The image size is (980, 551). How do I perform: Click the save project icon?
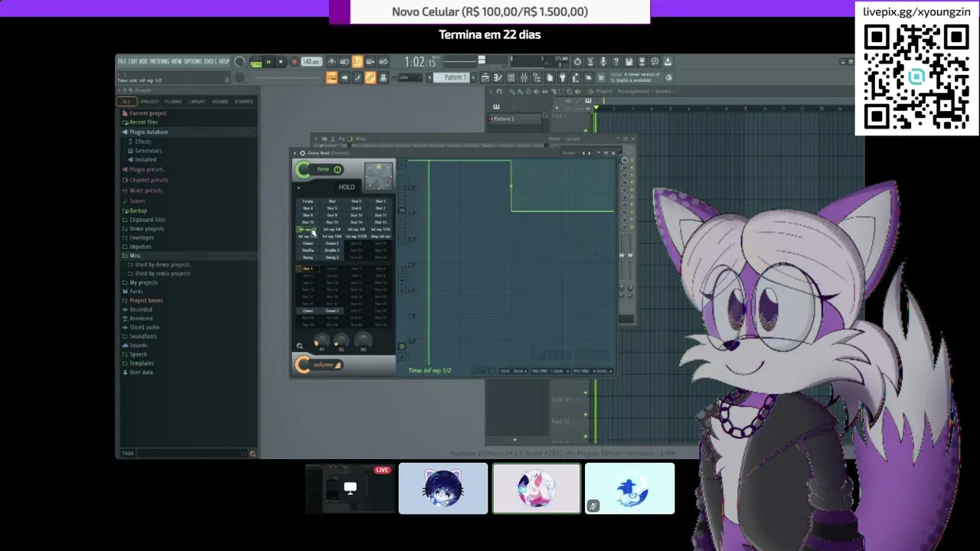click(629, 62)
